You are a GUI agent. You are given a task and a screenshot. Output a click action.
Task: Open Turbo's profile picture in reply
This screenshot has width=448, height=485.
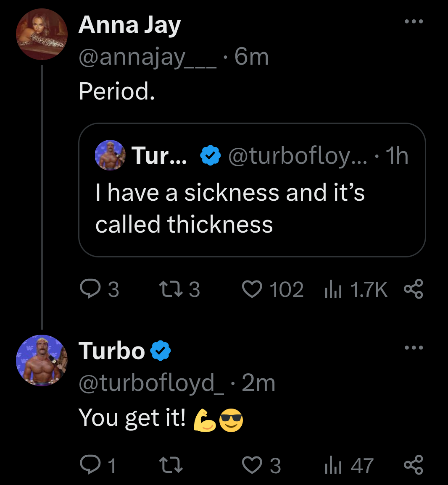[x=42, y=360]
